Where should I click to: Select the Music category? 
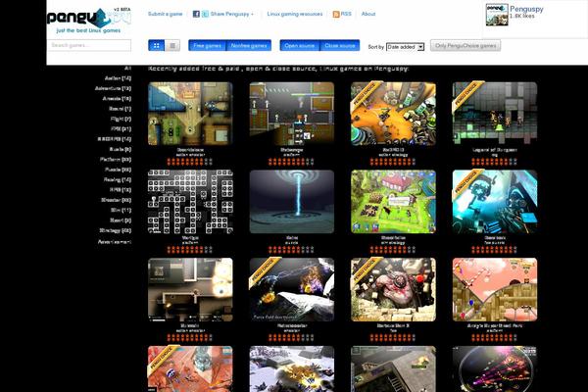120,149
